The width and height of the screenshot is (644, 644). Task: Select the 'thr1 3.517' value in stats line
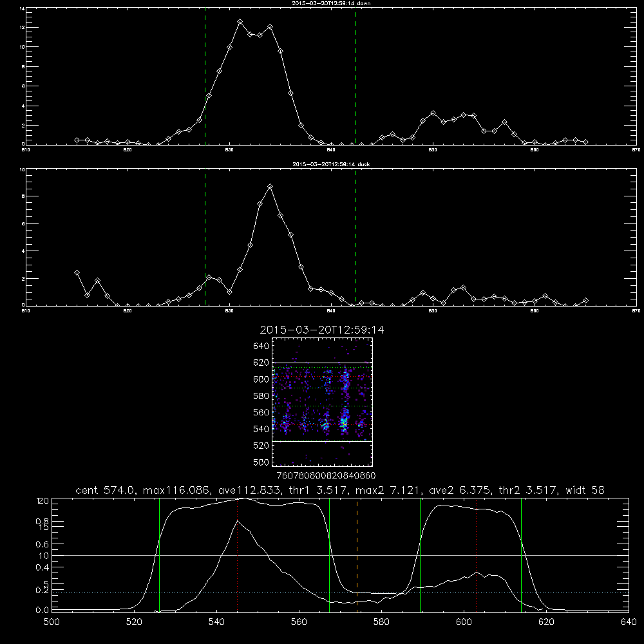tap(319, 490)
